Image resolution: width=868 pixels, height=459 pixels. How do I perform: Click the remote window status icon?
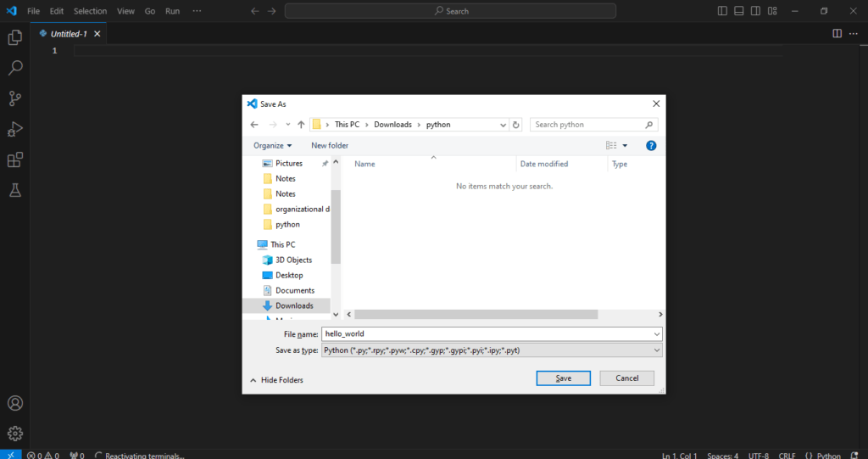[10, 455]
